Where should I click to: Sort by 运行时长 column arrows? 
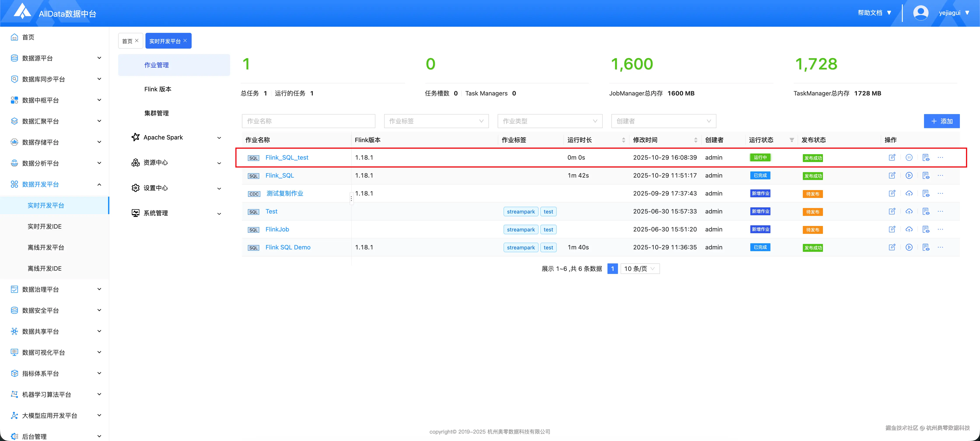click(x=623, y=140)
